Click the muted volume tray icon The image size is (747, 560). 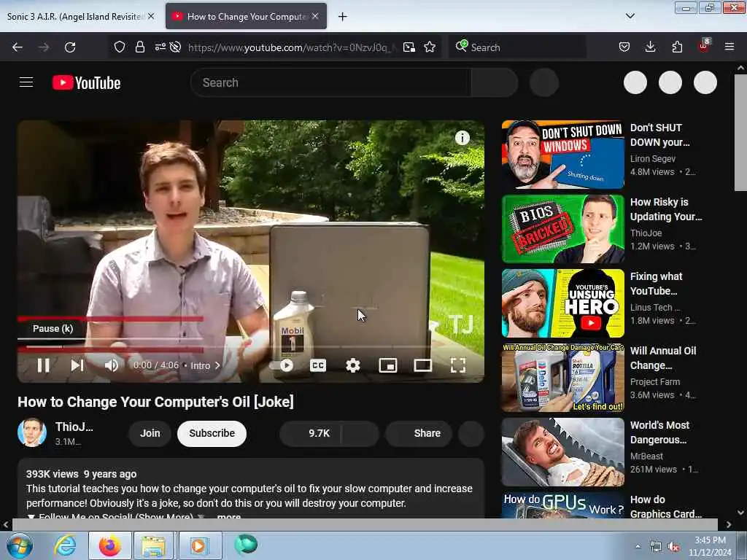(x=673, y=547)
